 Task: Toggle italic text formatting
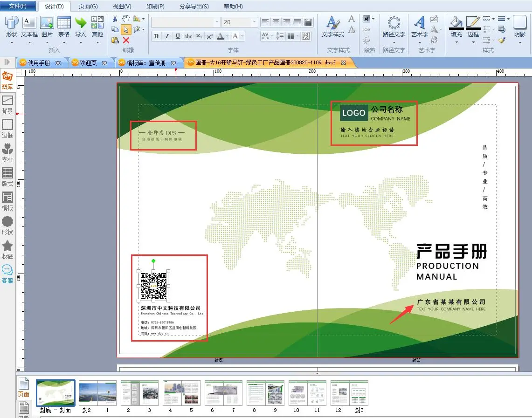tap(167, 36)
